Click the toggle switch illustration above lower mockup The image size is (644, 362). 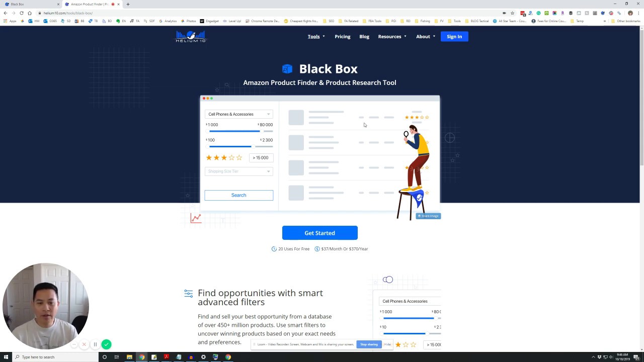tap(387, 280)
